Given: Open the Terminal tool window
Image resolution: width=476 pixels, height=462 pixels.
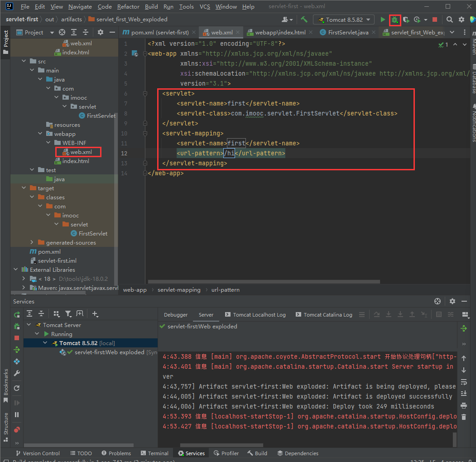Looking at the screenshot, I should click(154, 453).
